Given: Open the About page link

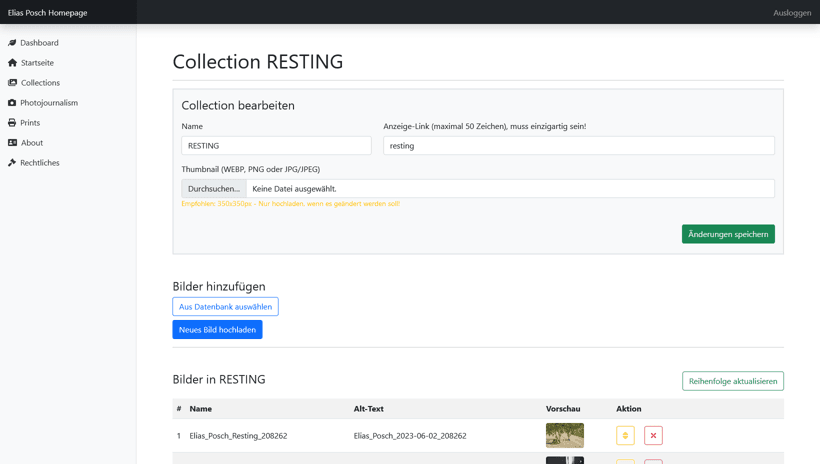Looking at the screenshot, I should pyautogui.click(x=32, y=143).
